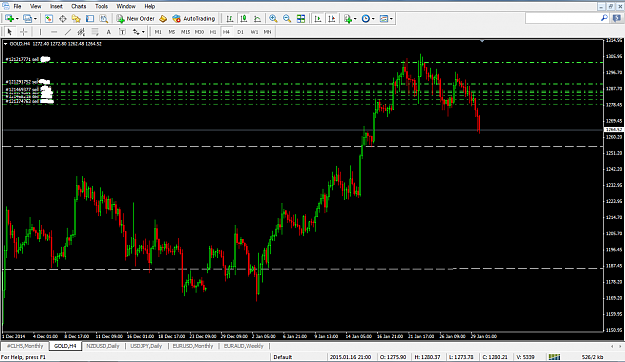The width and height of the screenshot is (625, 362).
Task: Switch timeframe to M5
Action: click(172, 32)
